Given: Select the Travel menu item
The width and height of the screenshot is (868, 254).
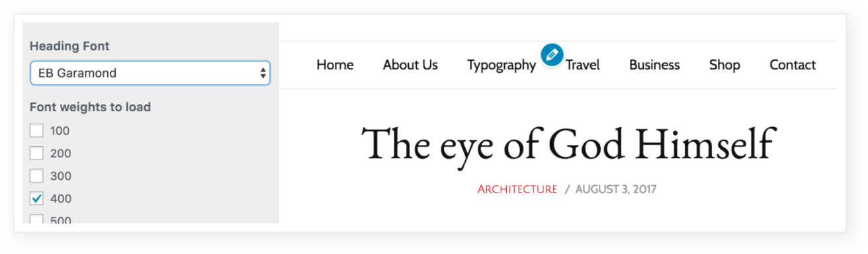Looking at the screenshot, I should click(583, 65).
